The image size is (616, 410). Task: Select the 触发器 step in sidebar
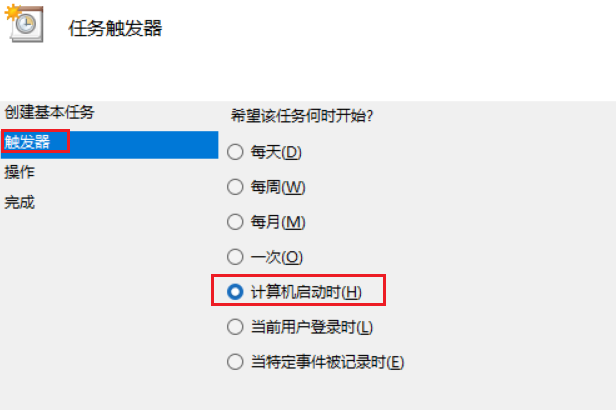[28, 142]
